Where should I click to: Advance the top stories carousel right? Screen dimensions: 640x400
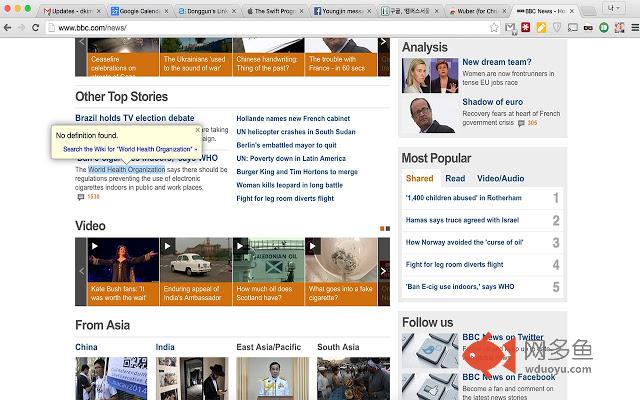point(384,43)
